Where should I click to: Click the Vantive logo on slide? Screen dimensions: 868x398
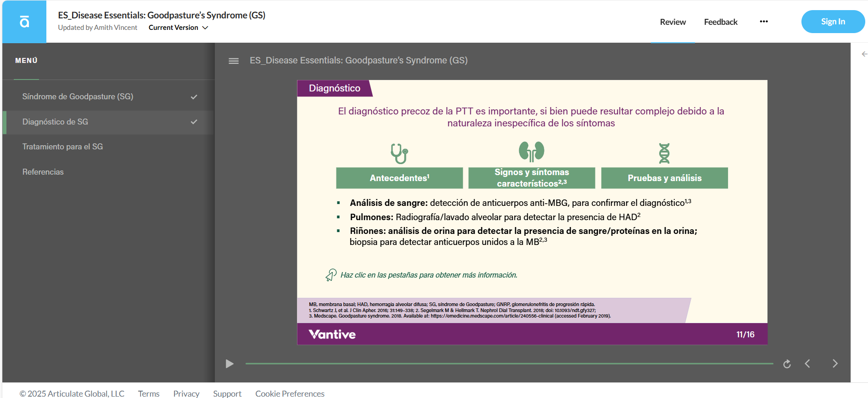332,334
